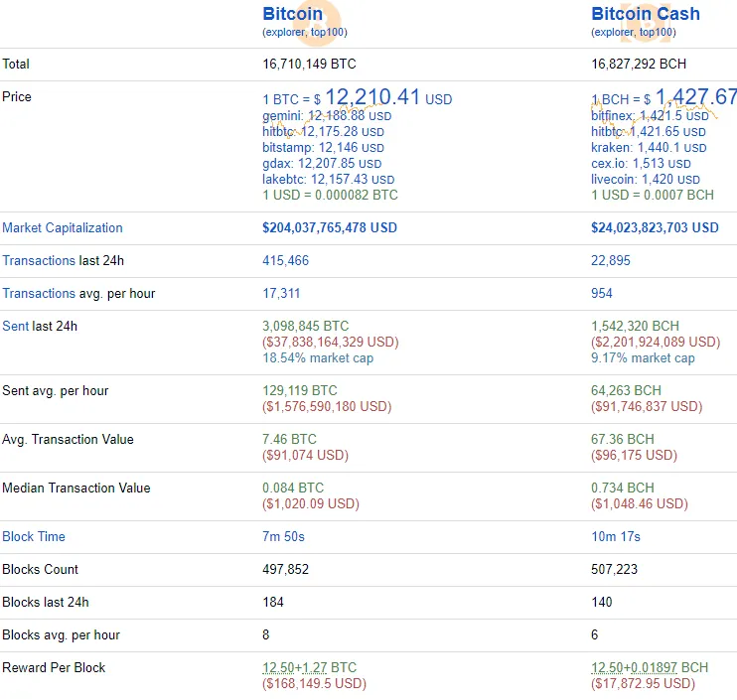Image resolution: width=737 pixels, height=700 pixels.
Task: Click the 3,098,845 BTC sent value
Action: (306, 326)
